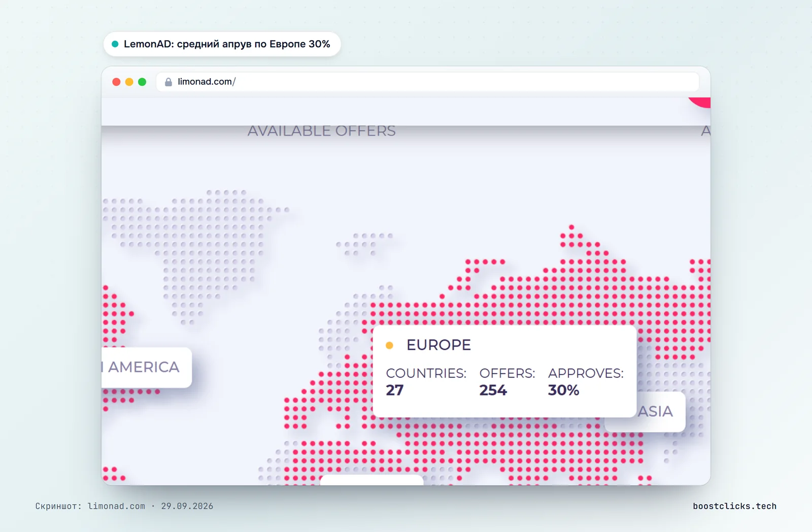Click the EUROPE heading in the tooltip
Screen dimensions: 812x532
tap(438, 345)
